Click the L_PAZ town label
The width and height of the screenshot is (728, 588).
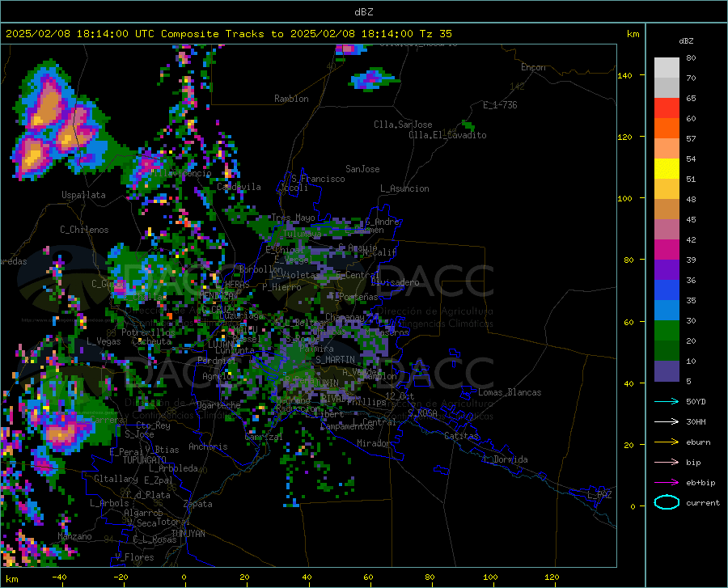tap(599, 495)
